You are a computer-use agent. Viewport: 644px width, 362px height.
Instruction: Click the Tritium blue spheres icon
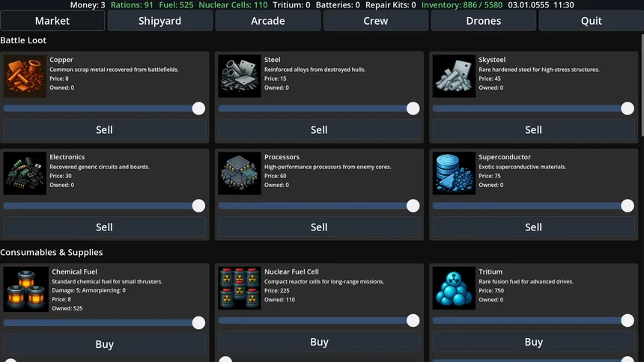pos(454,289)
